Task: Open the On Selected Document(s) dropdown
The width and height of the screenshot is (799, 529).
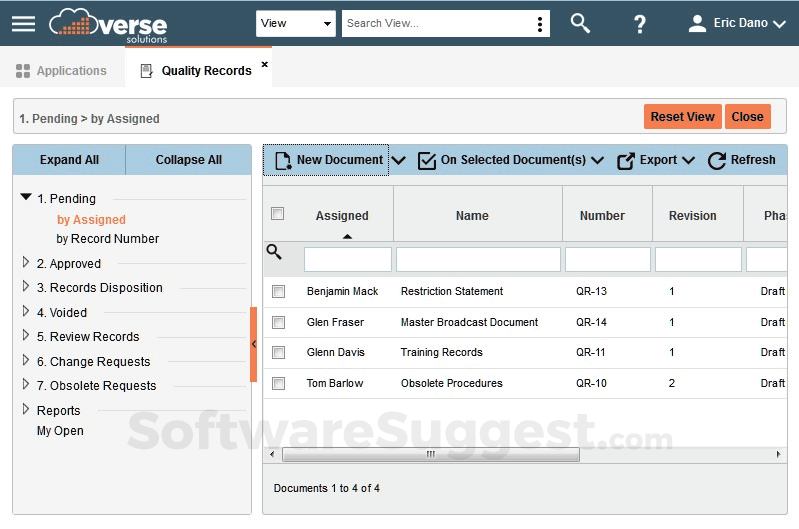Action: [511, 160]
